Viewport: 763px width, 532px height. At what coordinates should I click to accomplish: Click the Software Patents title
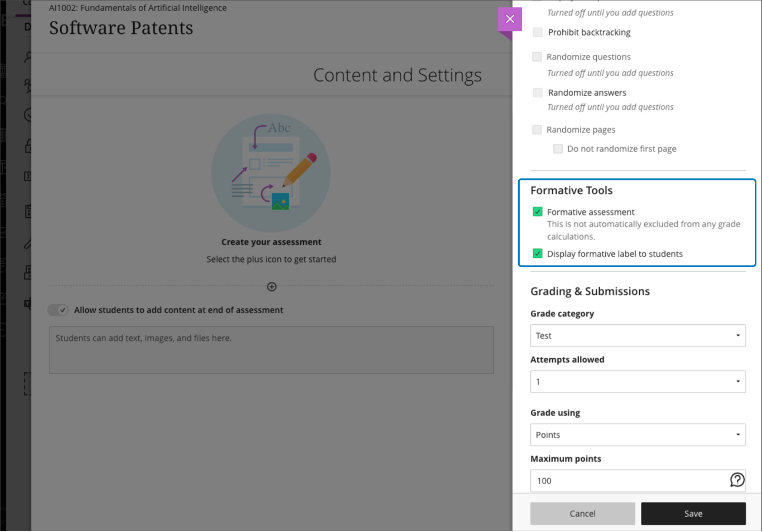click(x=121, y=28)
